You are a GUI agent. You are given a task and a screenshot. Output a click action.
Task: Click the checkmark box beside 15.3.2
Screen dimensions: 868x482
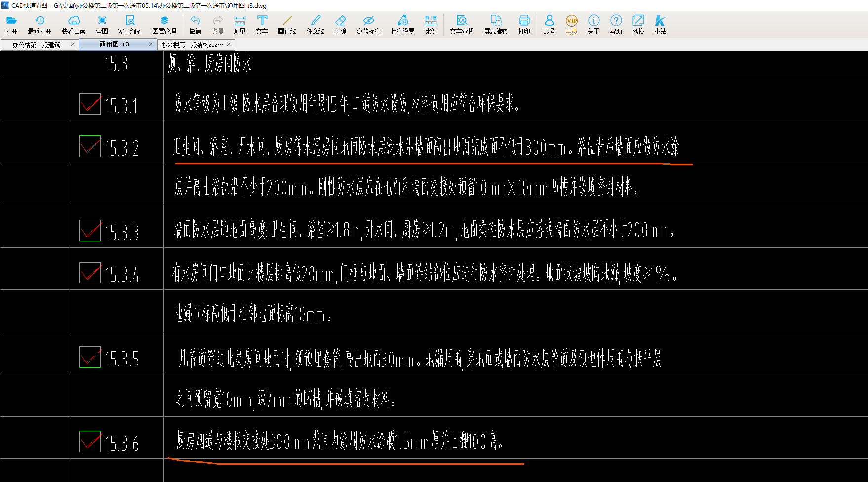pyautogui.click(x=90, y=146)
